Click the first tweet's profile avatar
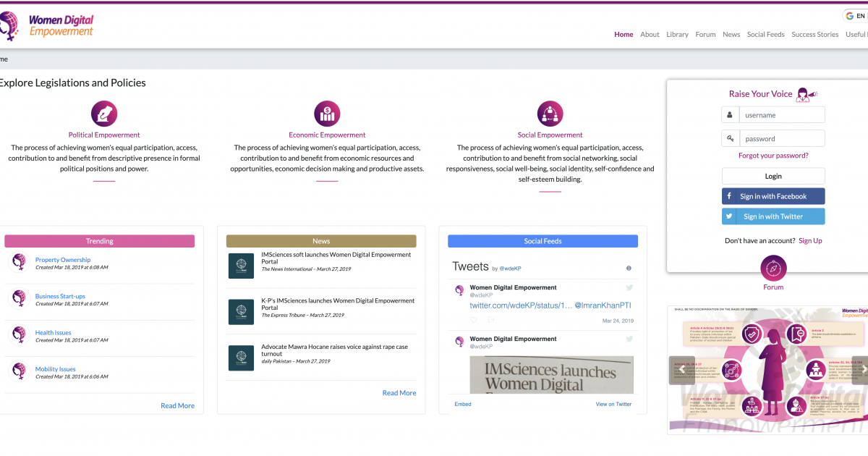Screen dimensions: 868x456 [459, 290]
